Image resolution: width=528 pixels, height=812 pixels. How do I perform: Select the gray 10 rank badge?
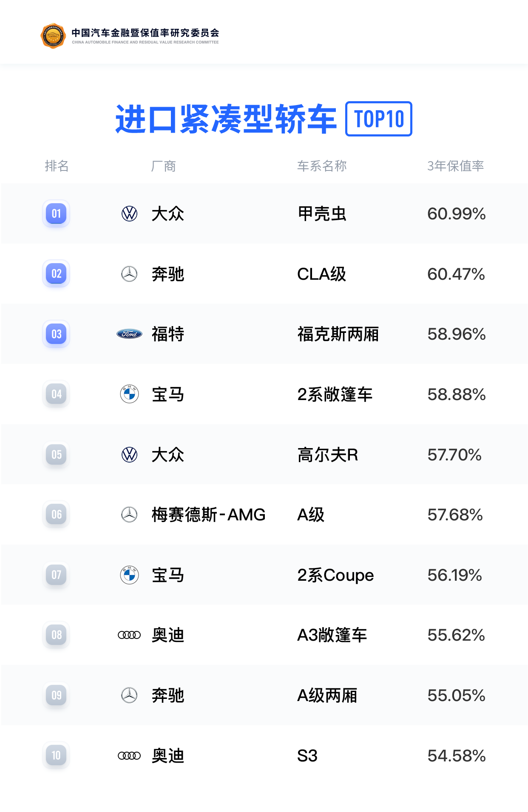(56, 755)
